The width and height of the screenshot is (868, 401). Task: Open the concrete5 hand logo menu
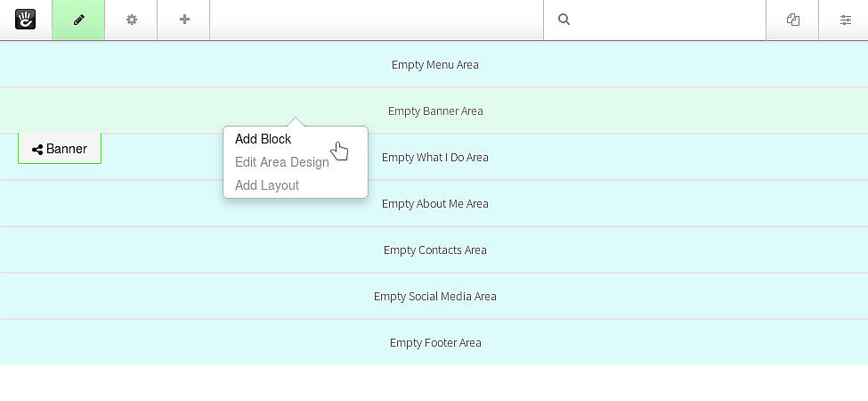click(26, 20)
